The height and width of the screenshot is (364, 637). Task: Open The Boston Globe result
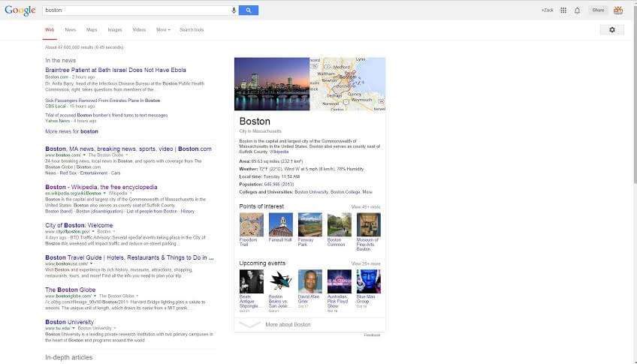(x=71, y=290)
